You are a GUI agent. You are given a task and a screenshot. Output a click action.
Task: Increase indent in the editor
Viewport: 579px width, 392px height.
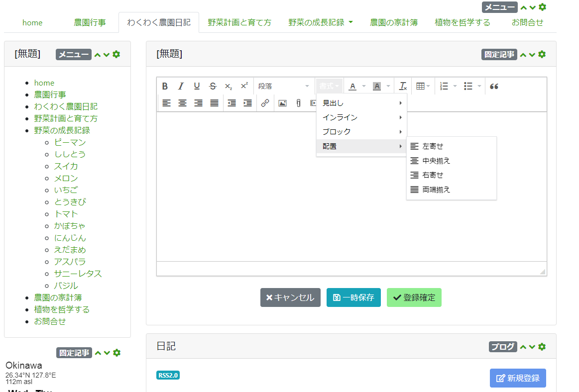[x=248, y=103]
